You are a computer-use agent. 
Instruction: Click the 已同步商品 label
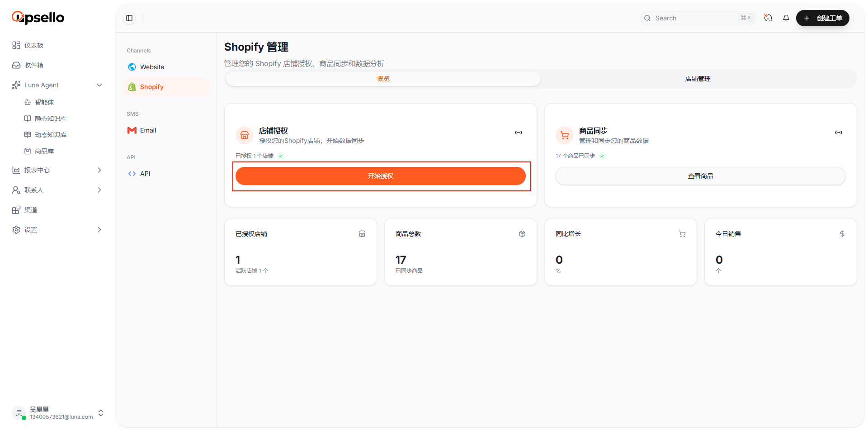click(409, 271)
